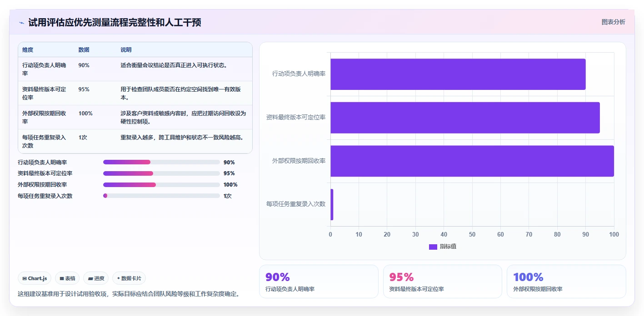Click the 外部权限按期回收率 caption in the 100% card
The height and width of the screenshot is (316, 644).
(x=538, y=289)
